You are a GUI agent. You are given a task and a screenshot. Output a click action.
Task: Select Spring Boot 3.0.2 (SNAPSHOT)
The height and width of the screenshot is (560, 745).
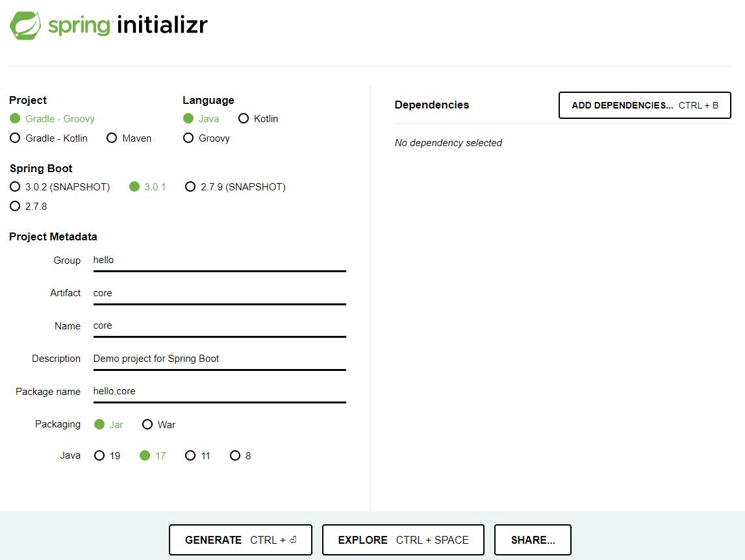[60, 187]
